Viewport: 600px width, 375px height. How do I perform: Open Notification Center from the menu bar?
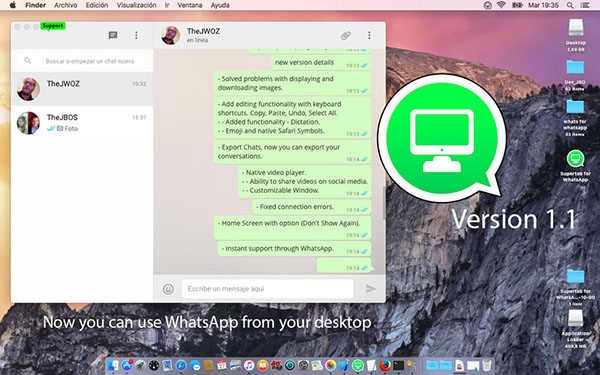click(x=585, y=5)
